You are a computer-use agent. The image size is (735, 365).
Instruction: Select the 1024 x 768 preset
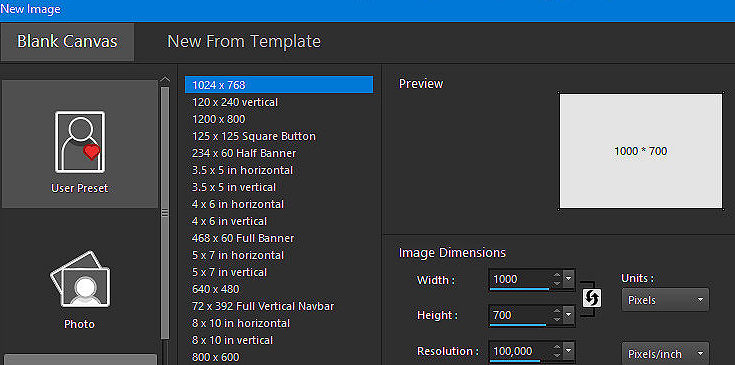[279, 85]
